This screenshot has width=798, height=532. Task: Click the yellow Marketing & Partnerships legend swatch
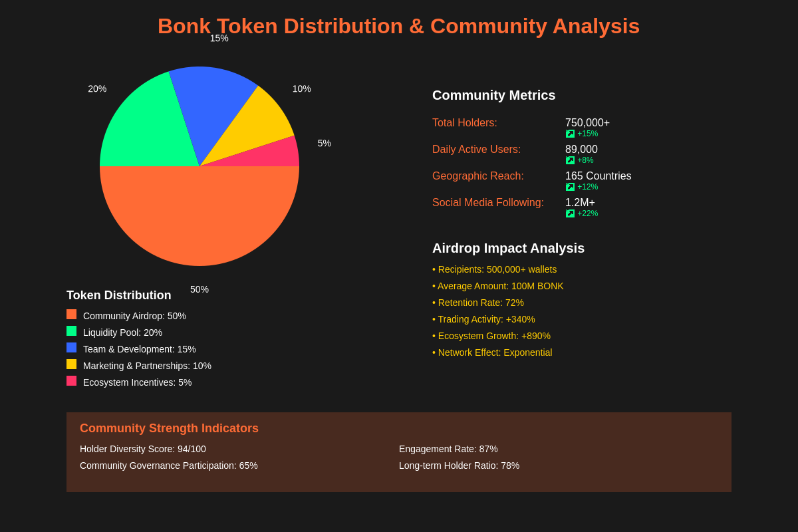[x=71, y=364]
